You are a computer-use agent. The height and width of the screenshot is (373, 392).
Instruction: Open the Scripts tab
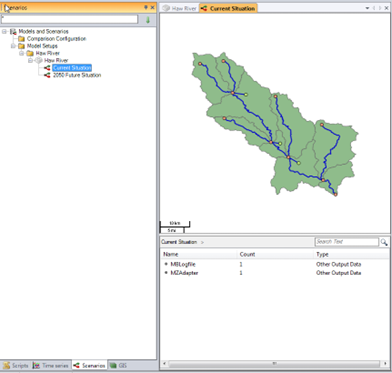(16, 366)
